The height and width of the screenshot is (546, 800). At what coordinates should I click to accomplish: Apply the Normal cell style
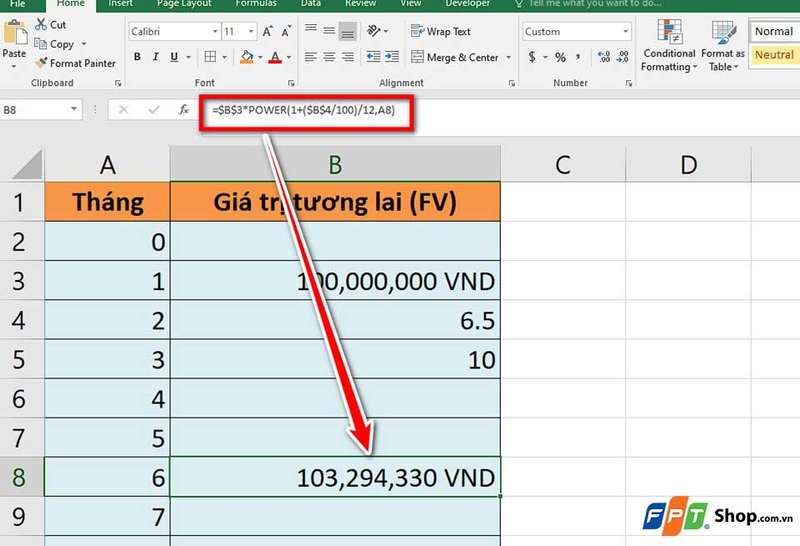774,31
